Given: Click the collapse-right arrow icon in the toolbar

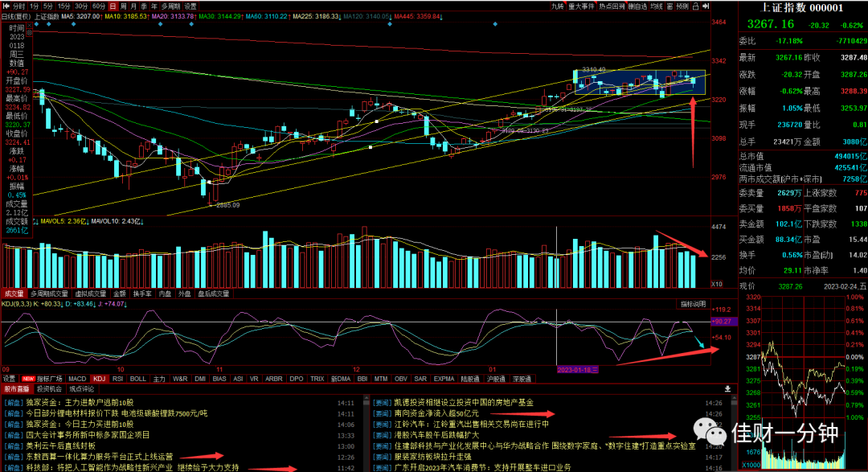Looking at the screenshot, I should tap(706, 6).
